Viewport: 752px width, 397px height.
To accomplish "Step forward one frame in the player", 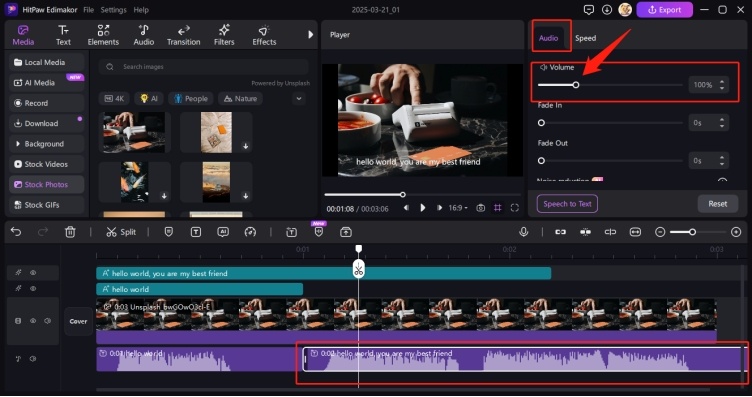I will point(439,208).
